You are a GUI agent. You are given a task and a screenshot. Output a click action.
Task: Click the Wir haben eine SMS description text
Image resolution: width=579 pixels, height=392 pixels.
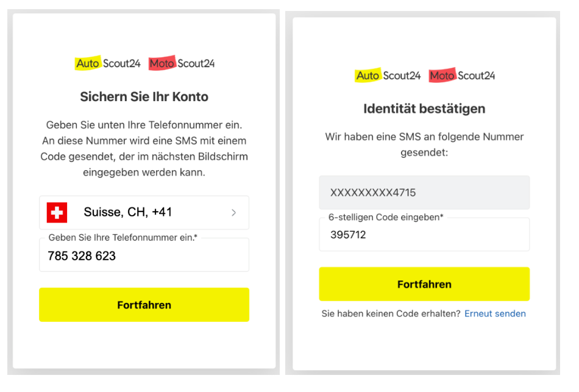(x=424, y=144)
